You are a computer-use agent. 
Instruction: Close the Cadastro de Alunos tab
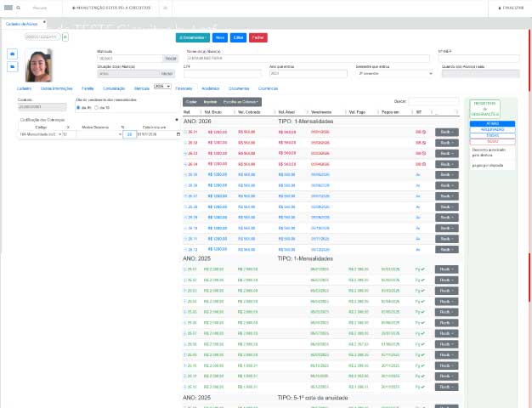tap(44, 22)
